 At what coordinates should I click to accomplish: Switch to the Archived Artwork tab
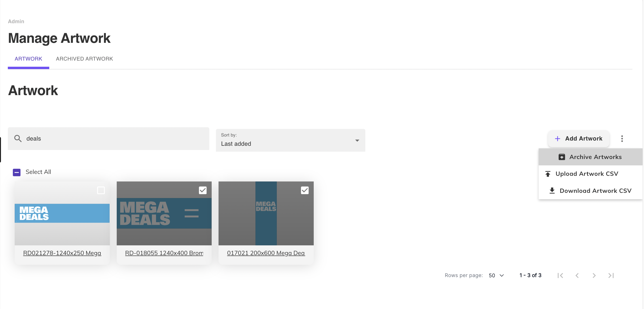point(84,59)
